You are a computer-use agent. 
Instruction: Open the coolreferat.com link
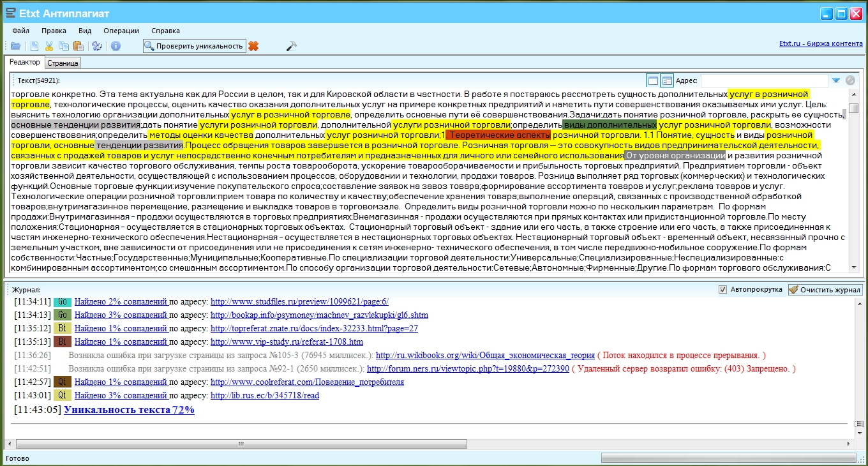[307, 382]
